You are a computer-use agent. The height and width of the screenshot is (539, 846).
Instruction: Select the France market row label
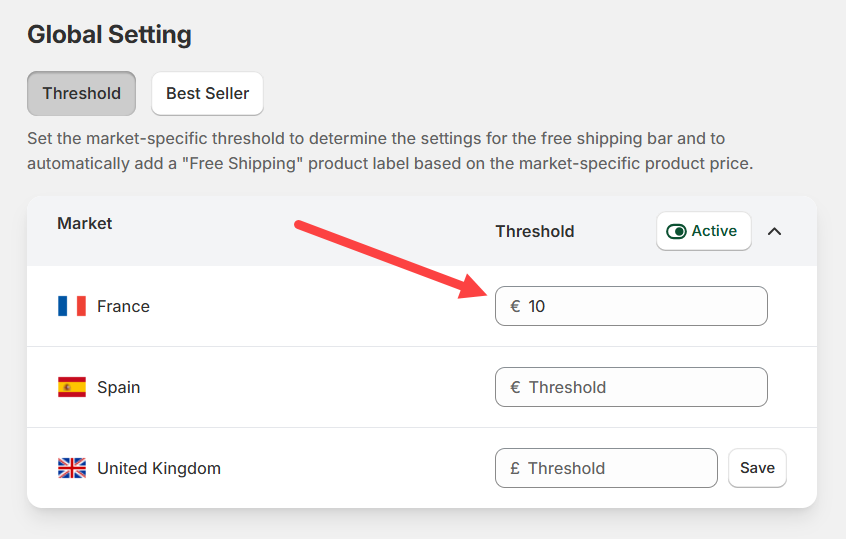click(x=123, y=306)
